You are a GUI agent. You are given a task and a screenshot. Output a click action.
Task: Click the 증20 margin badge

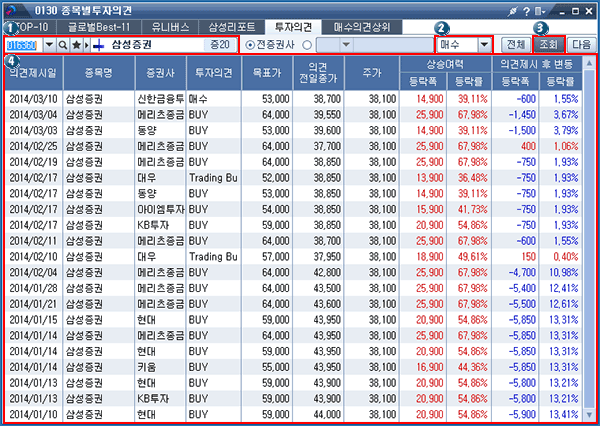(220, 45)
